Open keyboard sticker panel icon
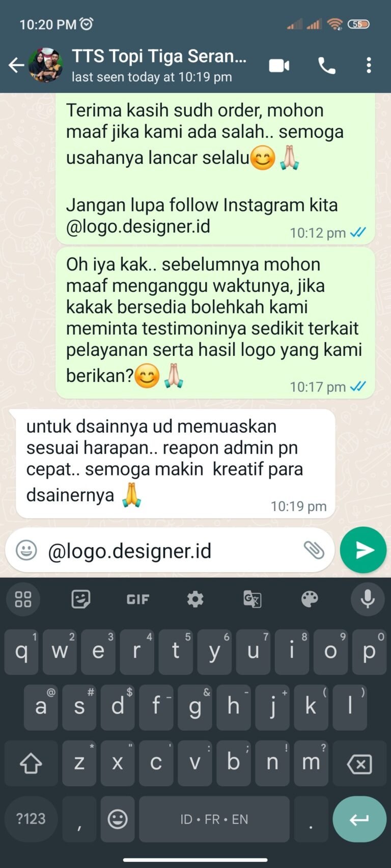 tap(81, 600)
